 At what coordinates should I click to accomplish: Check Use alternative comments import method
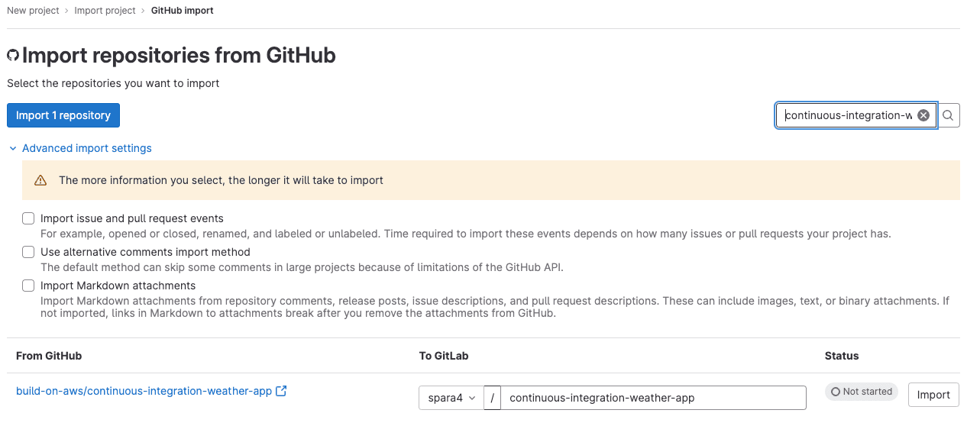point(28,252)
